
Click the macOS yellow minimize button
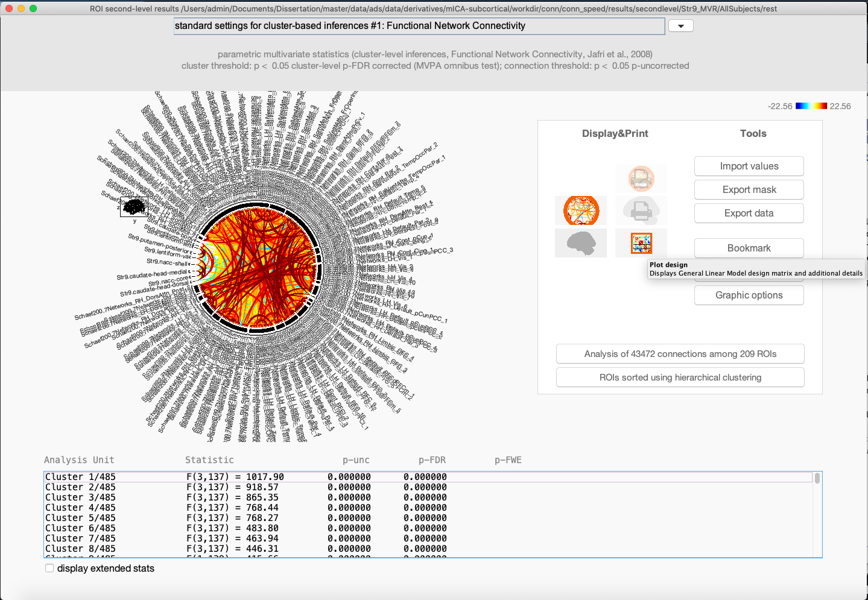[21, 8]
